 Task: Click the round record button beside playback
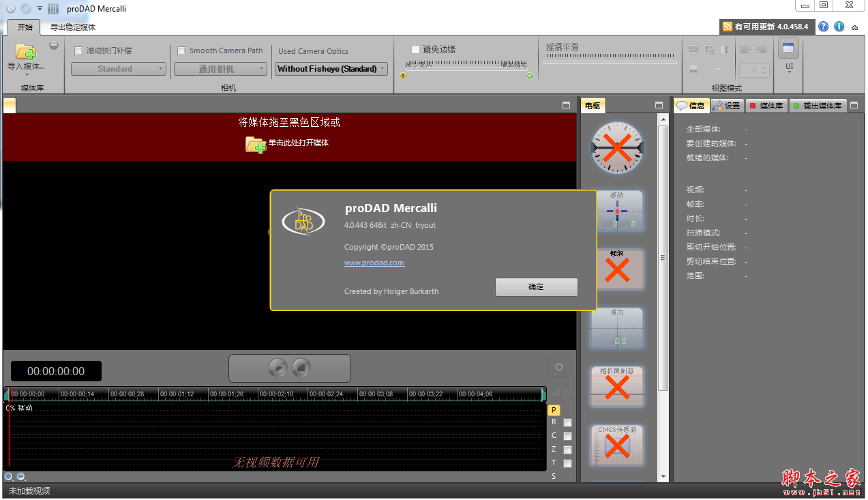pyautogui.click(x=559, y=367)
